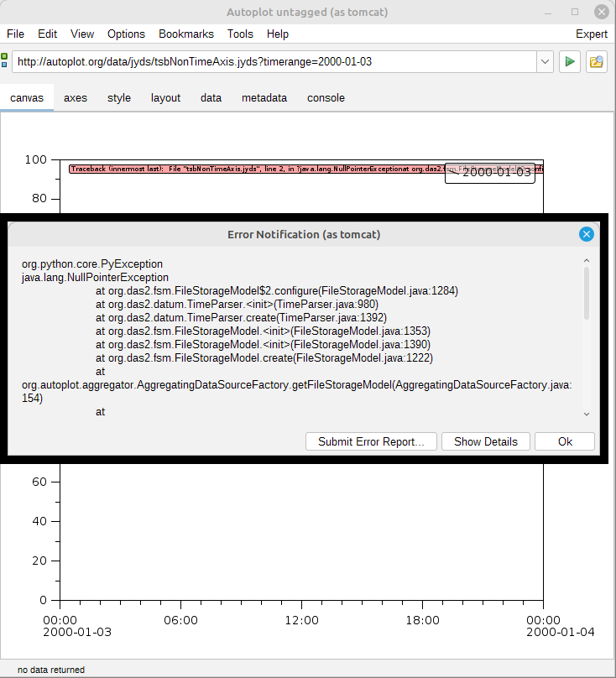Click inside the data URI address field
This screenshot has width=616, height=678.
(x=273, y=62)
